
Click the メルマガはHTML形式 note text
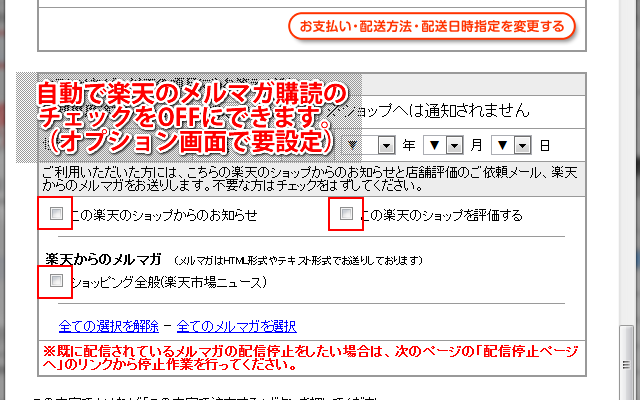tap(300, 260)
